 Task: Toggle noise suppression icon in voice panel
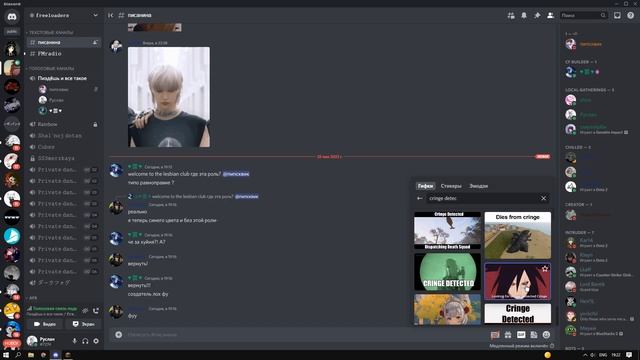pos(85,311)
